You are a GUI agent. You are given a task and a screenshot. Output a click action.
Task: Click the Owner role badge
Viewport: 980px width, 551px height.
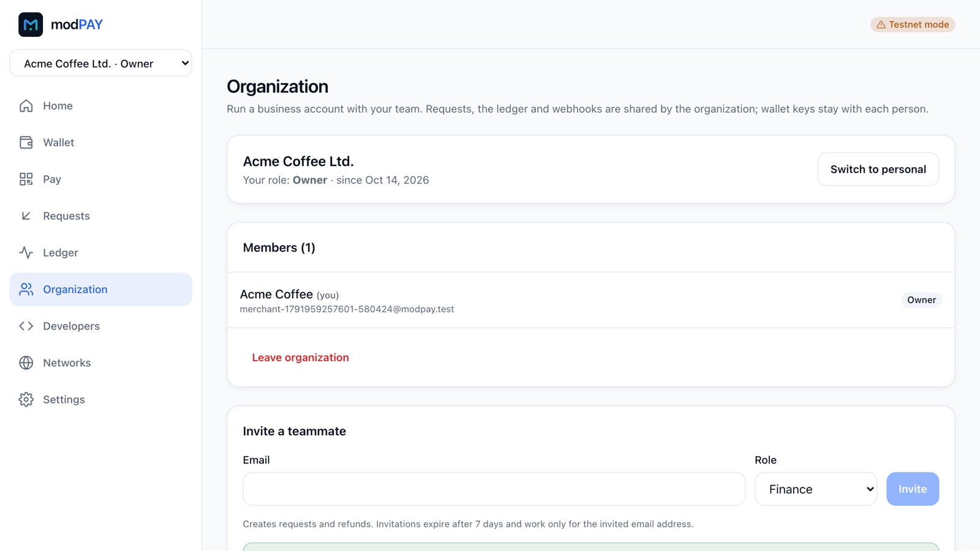(921, 300)
